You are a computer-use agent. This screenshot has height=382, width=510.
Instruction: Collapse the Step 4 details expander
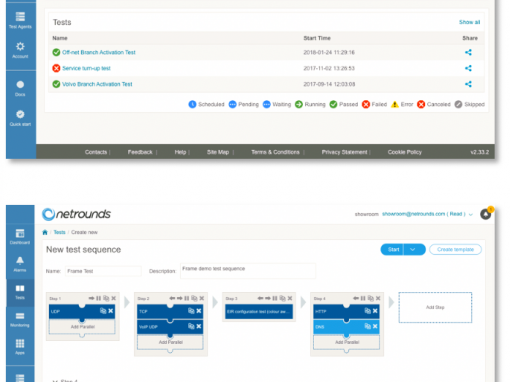click(55, 380)
